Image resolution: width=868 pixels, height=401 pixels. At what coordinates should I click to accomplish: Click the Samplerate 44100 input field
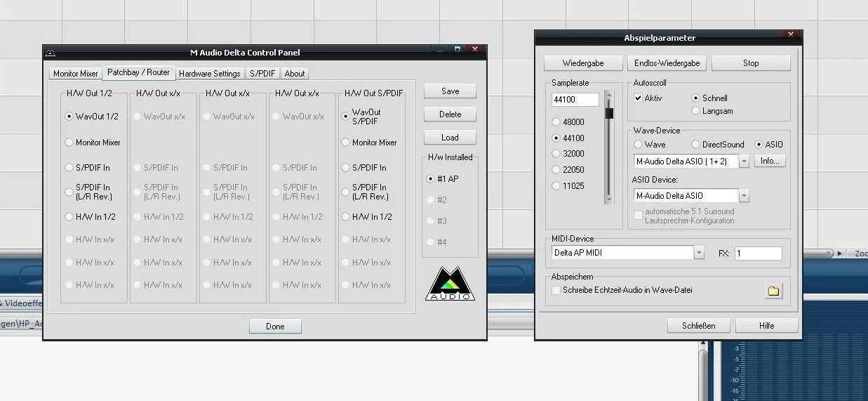(575, 100)
